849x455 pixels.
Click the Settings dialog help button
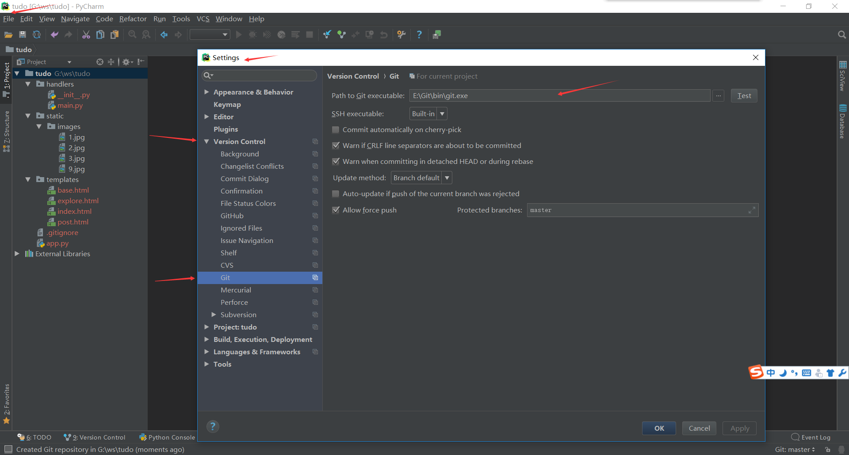coord(213,427)
